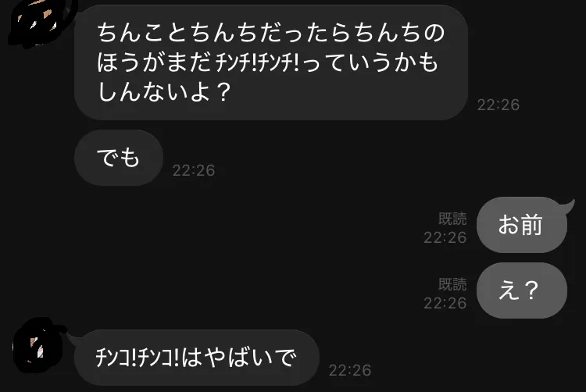Select the long three-line message bubble
Screen dimensions: 586x392
[271, 62]
